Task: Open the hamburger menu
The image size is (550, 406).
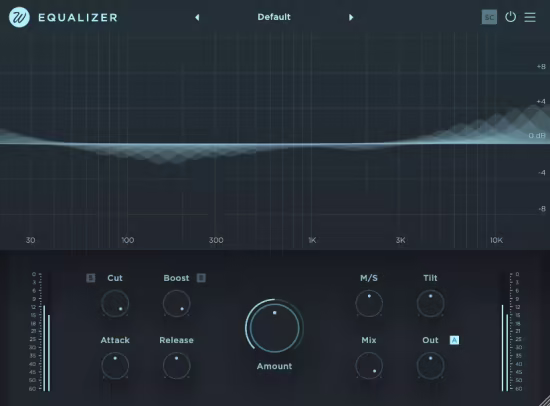Action: (x=530, y=17)
